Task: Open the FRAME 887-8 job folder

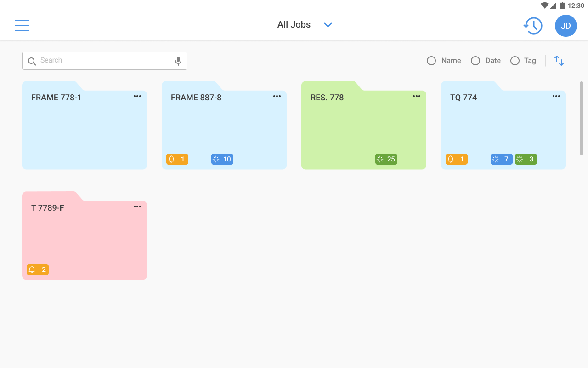Action: click(x=224, y=125)
